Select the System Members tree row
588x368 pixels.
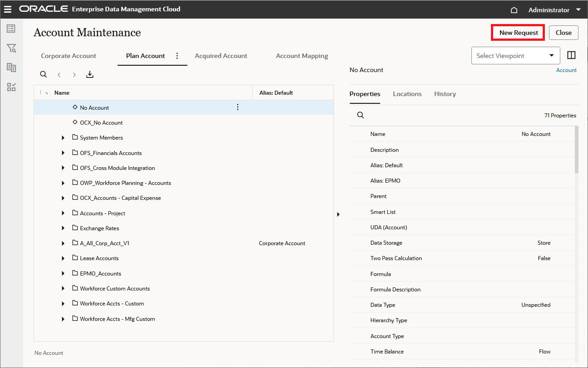click(x=184, y=138)
